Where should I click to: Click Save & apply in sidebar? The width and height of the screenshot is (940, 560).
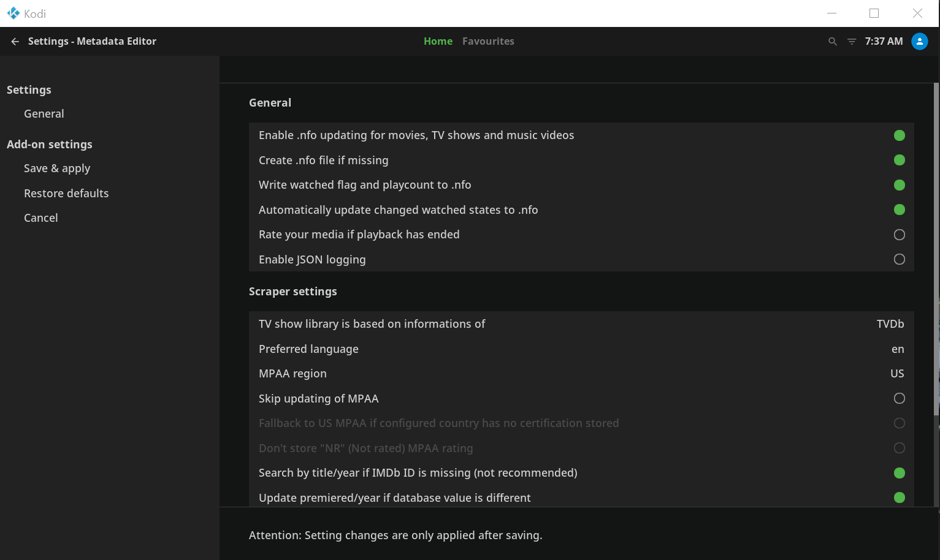pyautogui.click(x=57, y=168)
